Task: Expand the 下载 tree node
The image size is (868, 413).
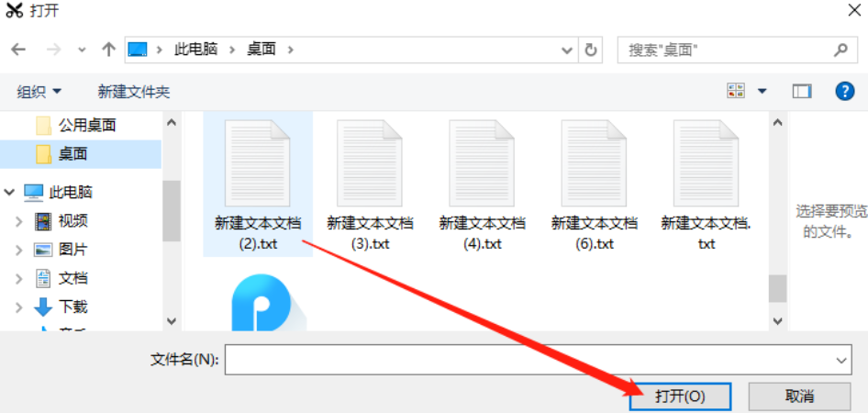Action: point(19,307)
